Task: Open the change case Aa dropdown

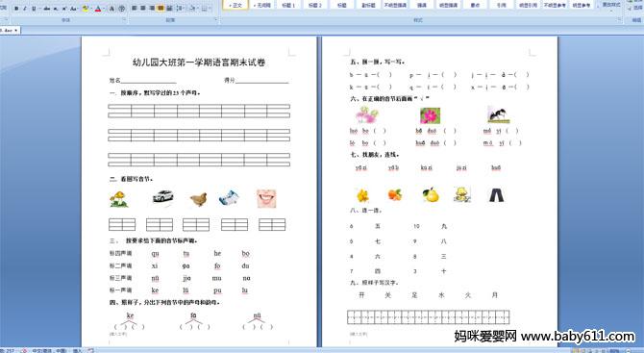Action: 74,9
